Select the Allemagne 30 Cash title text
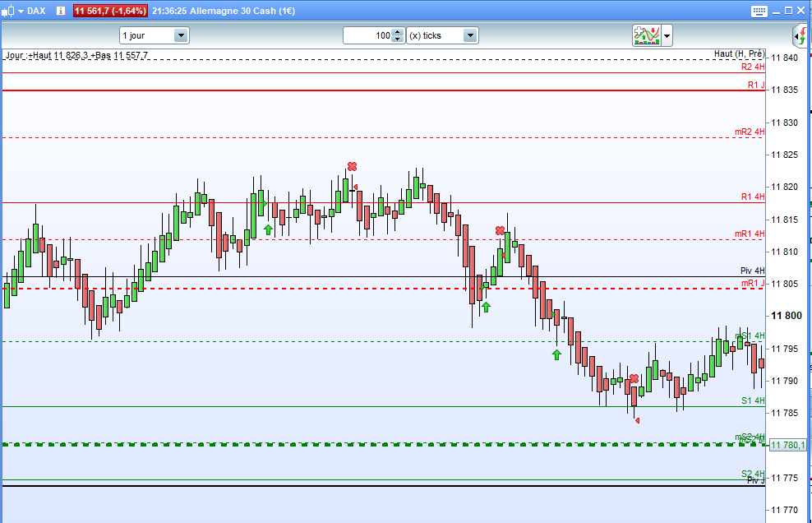 [242, 11]
